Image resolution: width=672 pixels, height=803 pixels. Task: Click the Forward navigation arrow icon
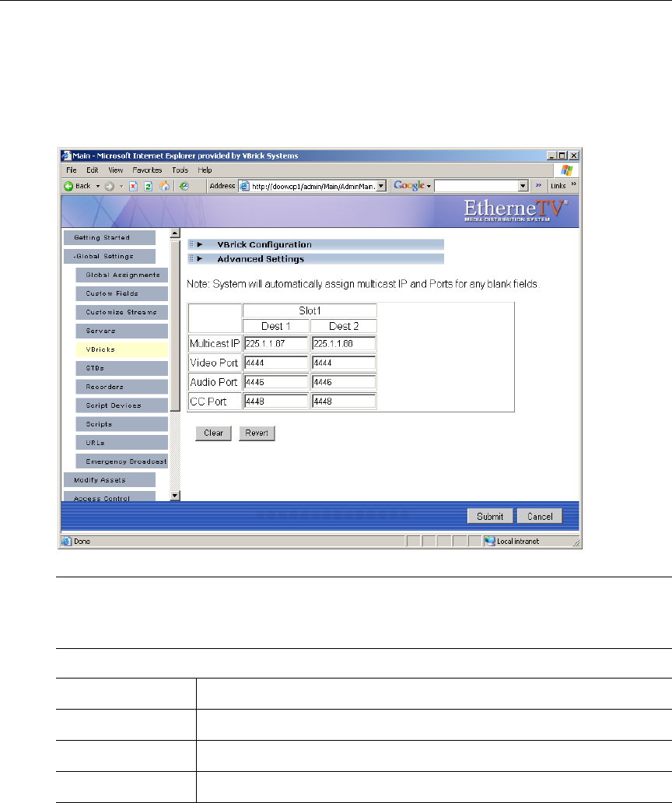point(109,187)
